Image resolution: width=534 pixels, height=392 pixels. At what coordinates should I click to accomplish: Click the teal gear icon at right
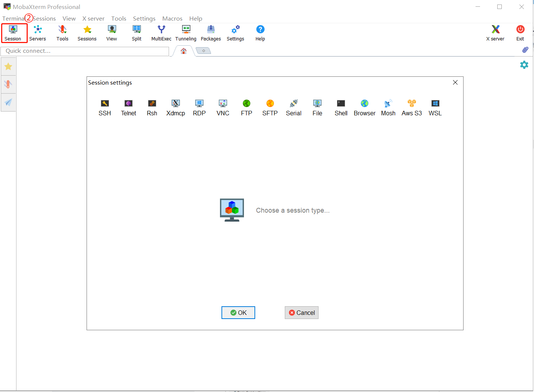coord(524,65)
